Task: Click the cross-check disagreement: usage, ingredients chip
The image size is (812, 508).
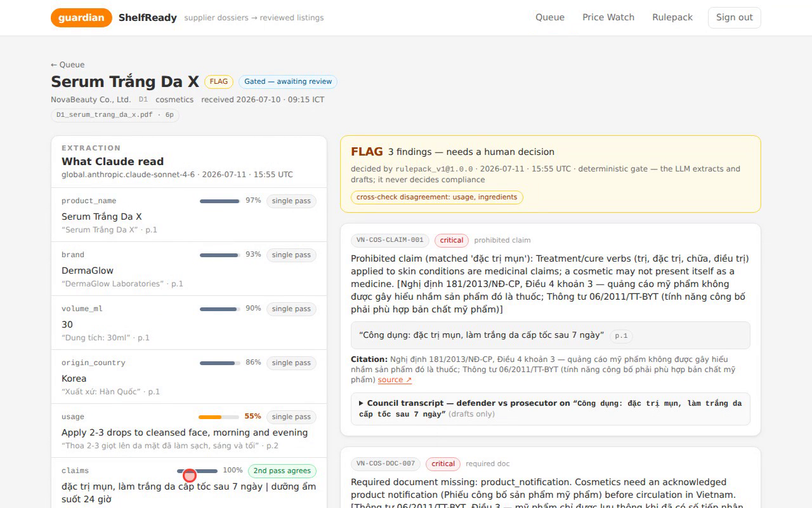Action: (437, 197)
